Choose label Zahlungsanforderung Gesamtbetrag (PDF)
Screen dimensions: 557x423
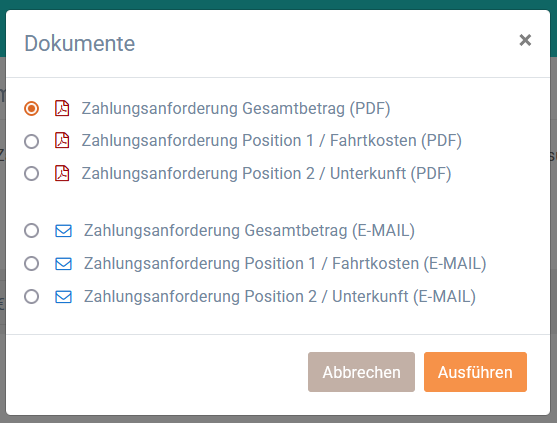[x=236, y=108]
